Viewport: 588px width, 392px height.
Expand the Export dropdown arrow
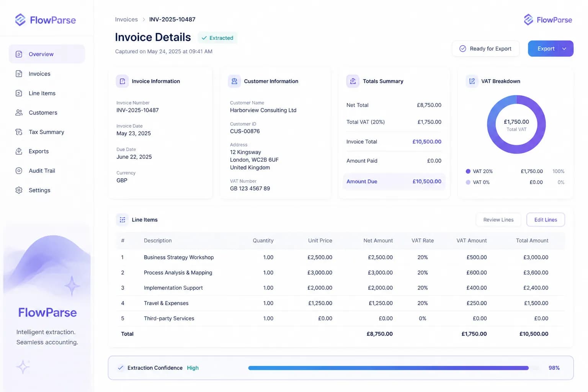pyautogui.click(x=564, y=49)
